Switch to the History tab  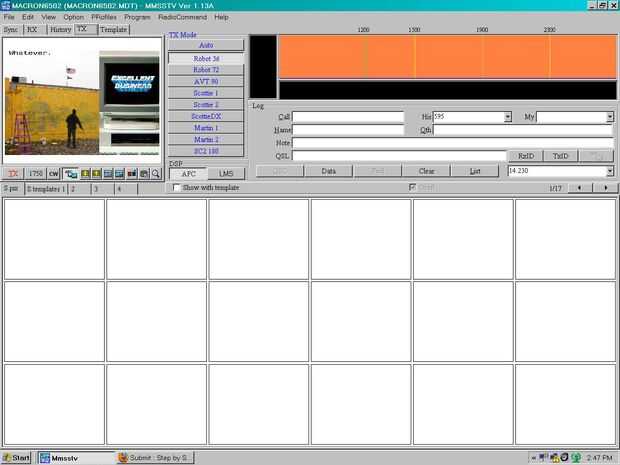click(60, 30)
